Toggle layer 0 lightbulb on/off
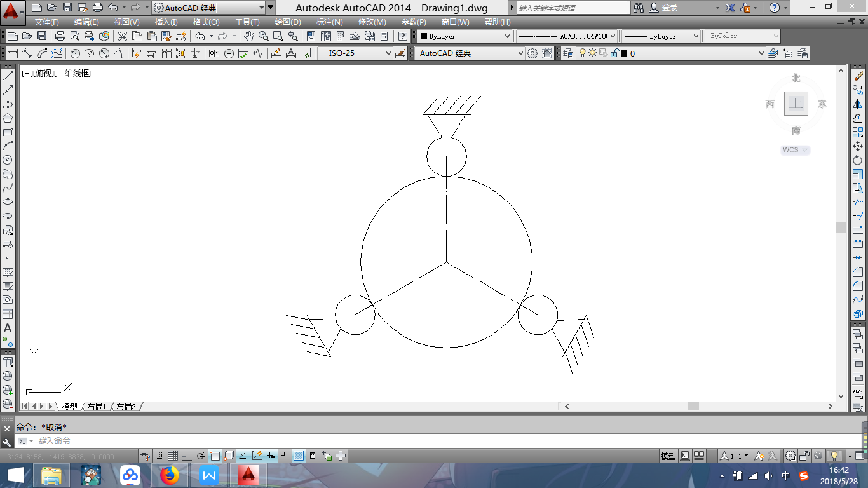 point(581,53)
